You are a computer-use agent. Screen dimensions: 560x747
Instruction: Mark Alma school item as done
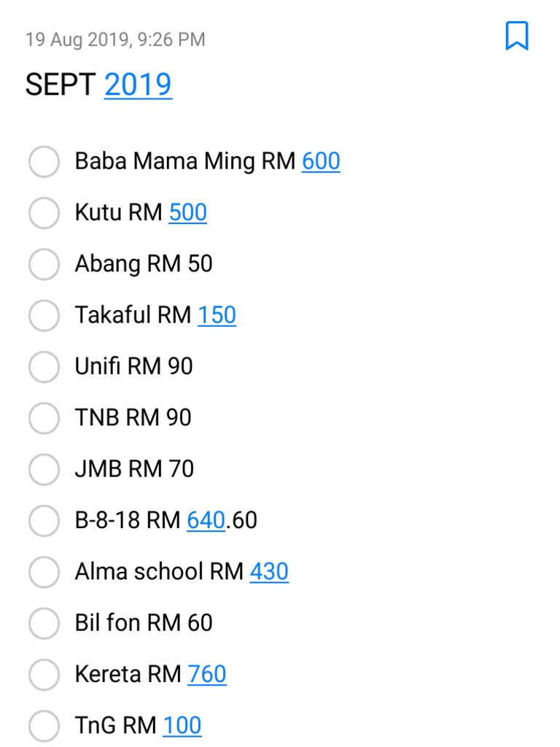point(44,572)
